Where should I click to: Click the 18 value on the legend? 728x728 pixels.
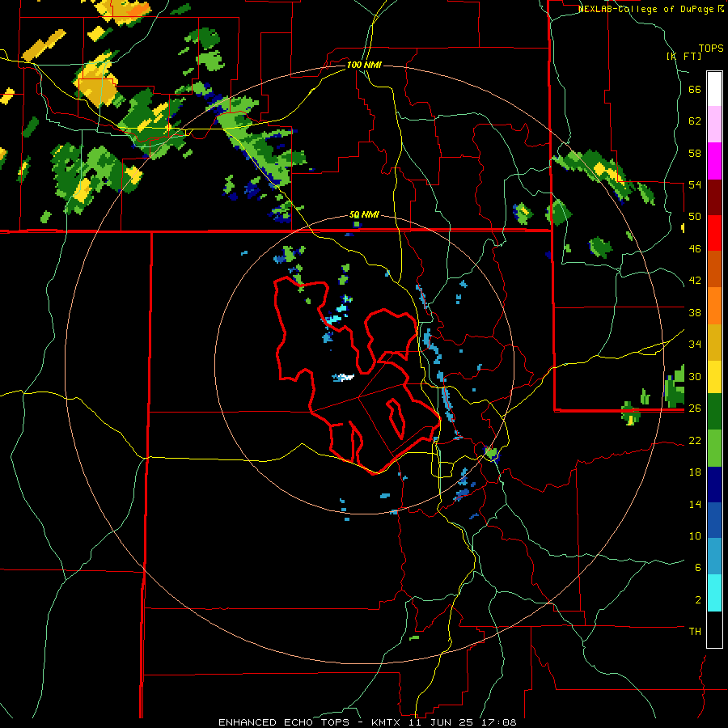coord(695,472)
